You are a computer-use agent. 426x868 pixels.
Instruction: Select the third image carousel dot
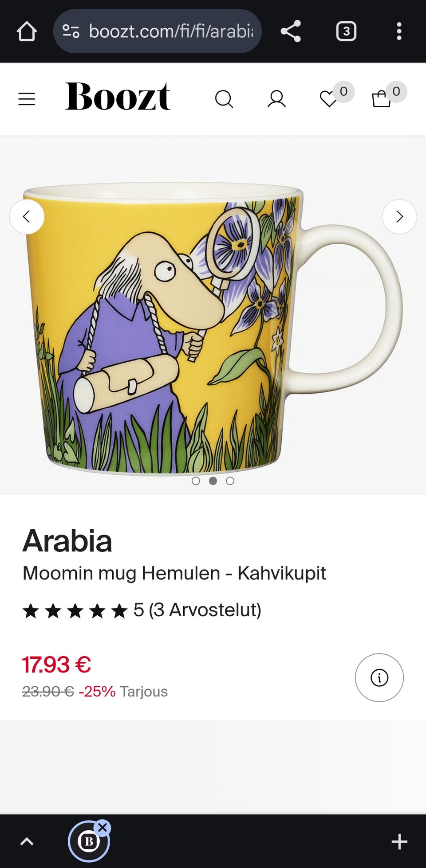[x=230, y=481]
